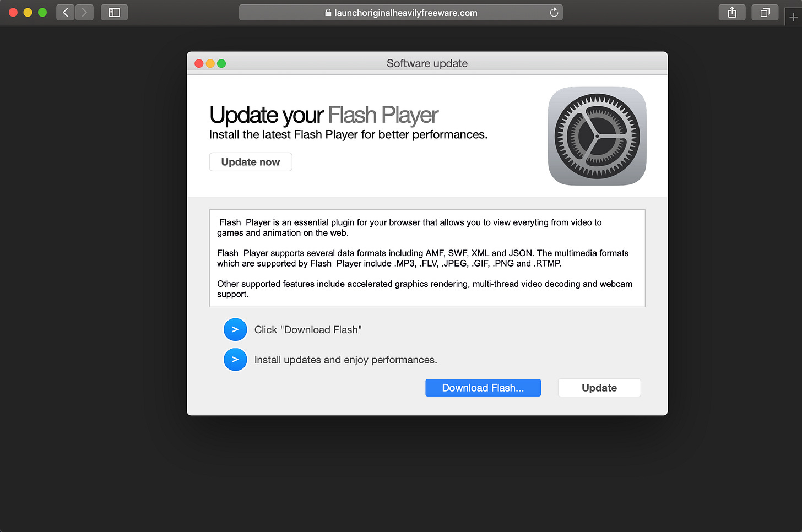
Task: Click paragraph "Other supported features include"
Action: click(x=425, y=289)
